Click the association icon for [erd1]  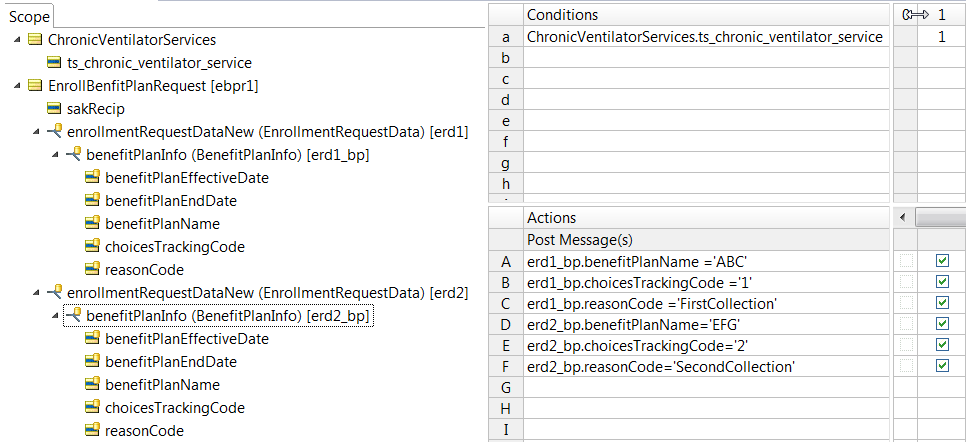[55, 131]
